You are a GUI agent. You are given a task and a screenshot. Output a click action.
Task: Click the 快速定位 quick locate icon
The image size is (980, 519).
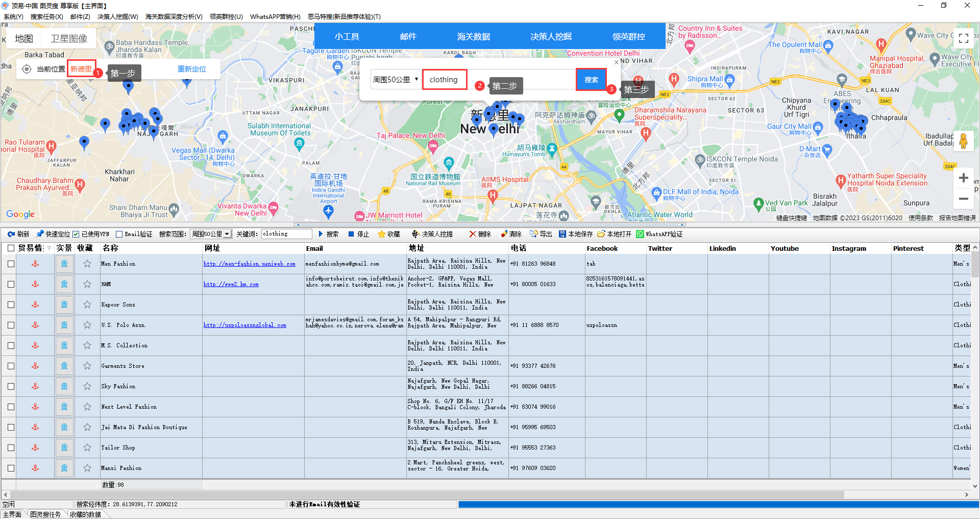pos(40,234)
